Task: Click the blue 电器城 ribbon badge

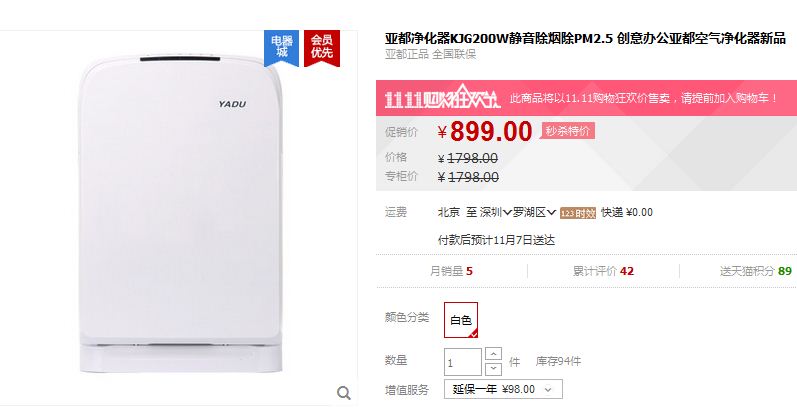Action: tap(282, 48)
